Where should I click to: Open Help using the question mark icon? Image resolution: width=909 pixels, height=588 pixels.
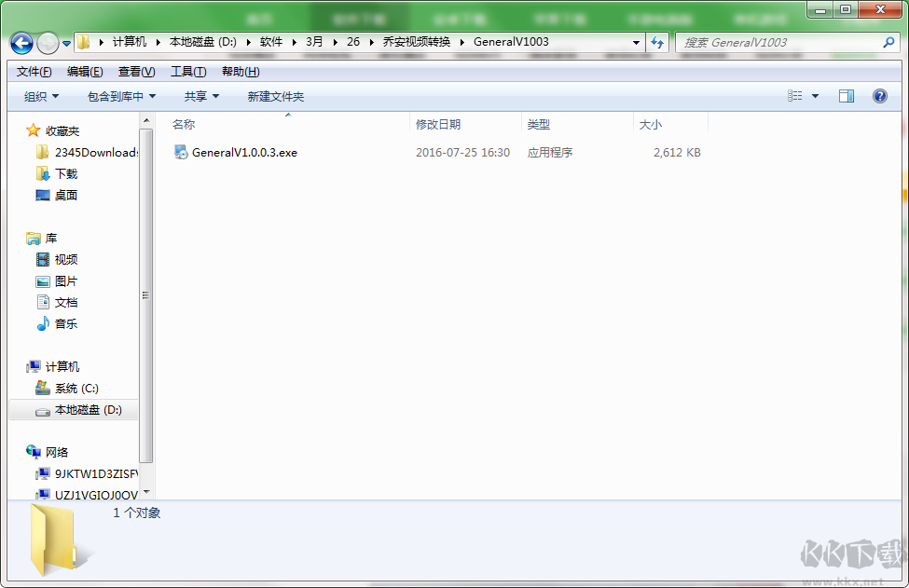pos(878,96)
